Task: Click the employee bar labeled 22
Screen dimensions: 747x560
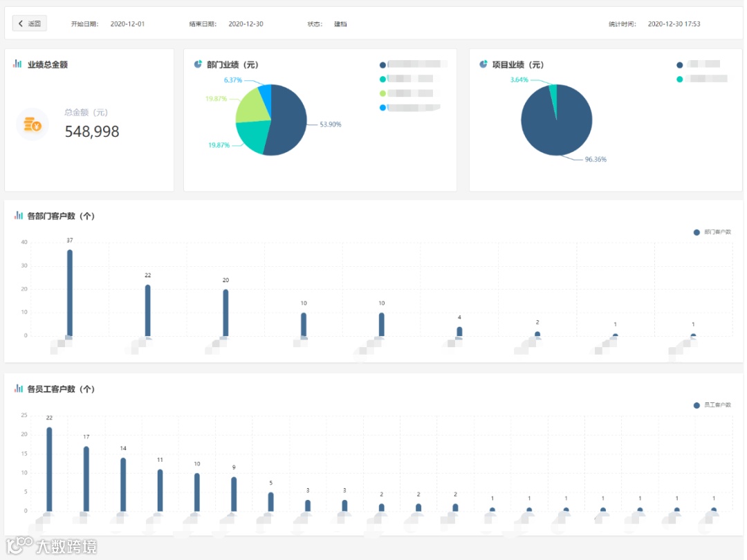Action: [49, 469]
